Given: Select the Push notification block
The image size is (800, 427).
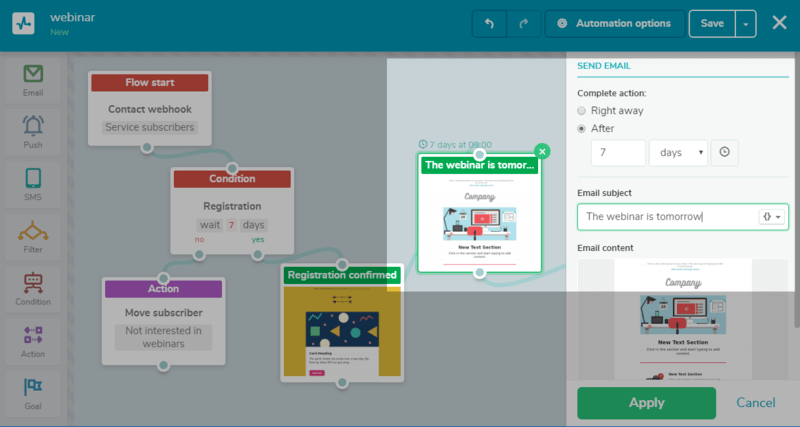Looking at the screenshot, I should click(x=33, y=133).
